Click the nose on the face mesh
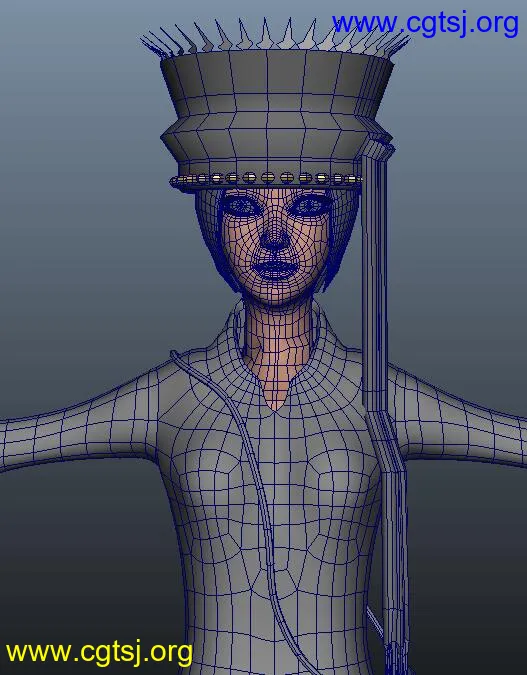This screenshot has width=527, height=675. (x=274, y=239)
